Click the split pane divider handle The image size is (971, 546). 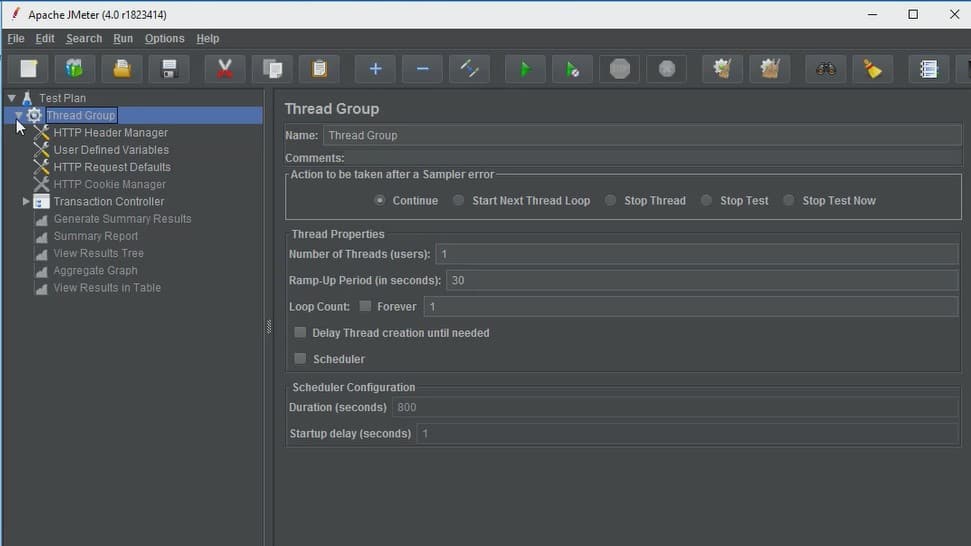click(269, 327)
